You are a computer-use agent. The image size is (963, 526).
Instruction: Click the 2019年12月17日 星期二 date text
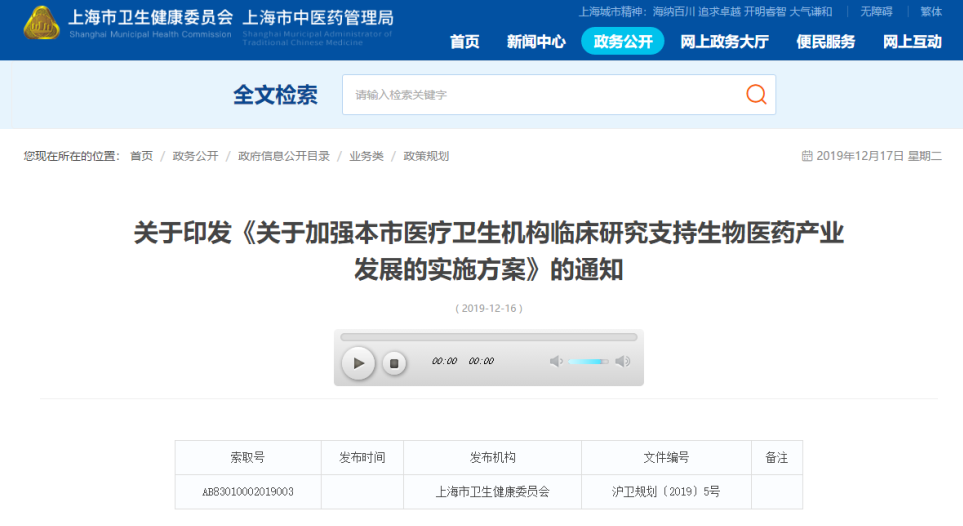click(879, 156)
